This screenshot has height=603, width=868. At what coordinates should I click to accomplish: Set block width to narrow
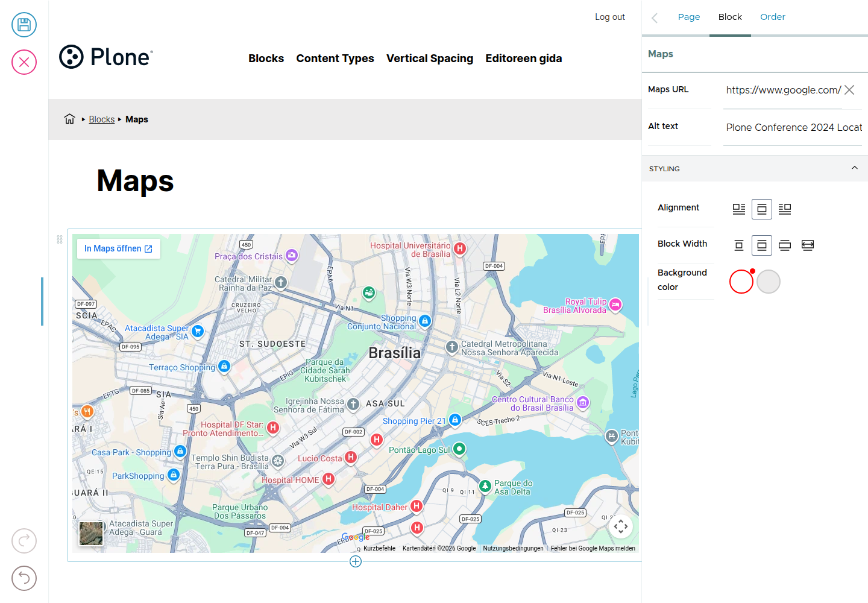(x=739, y=245)
